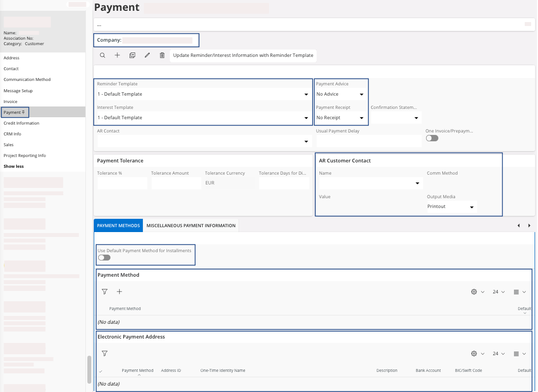The image size is (538, 392).
Task: Click the trash delete icon
Action: click(162, 55)
